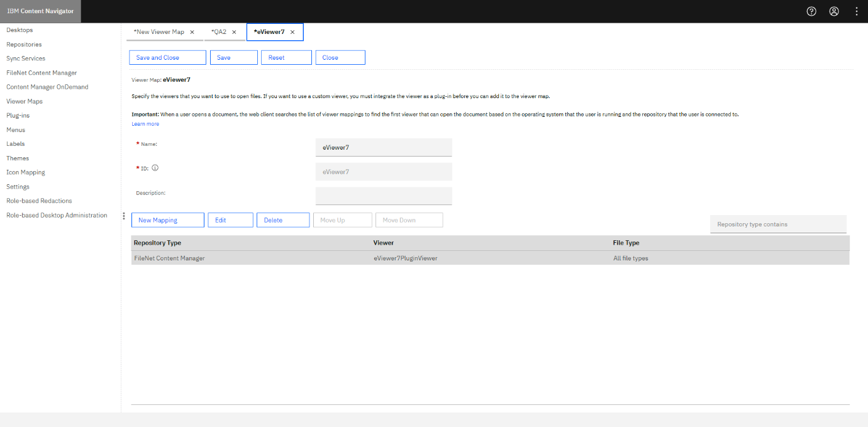The height and width of the screenshot is (427, 868).
Task: Switch to the New Viewer Map tab
Action: coord(159,32)
